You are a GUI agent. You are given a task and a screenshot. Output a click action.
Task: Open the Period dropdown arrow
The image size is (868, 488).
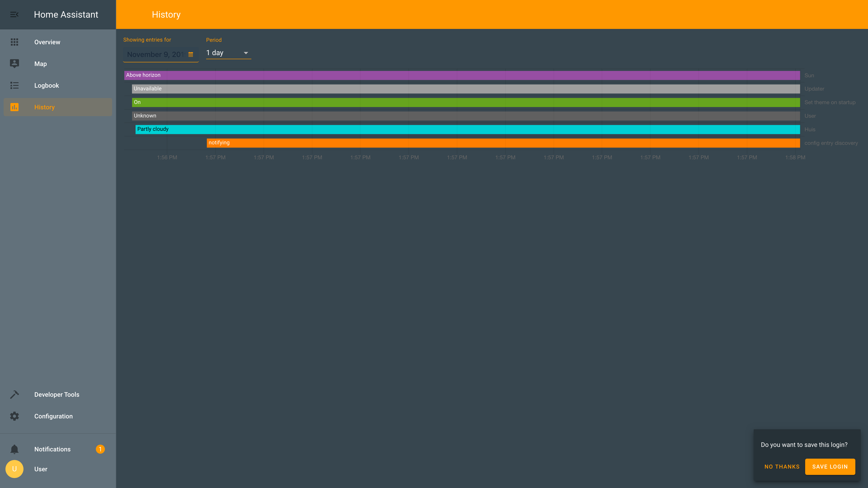[x=246, y=53]
